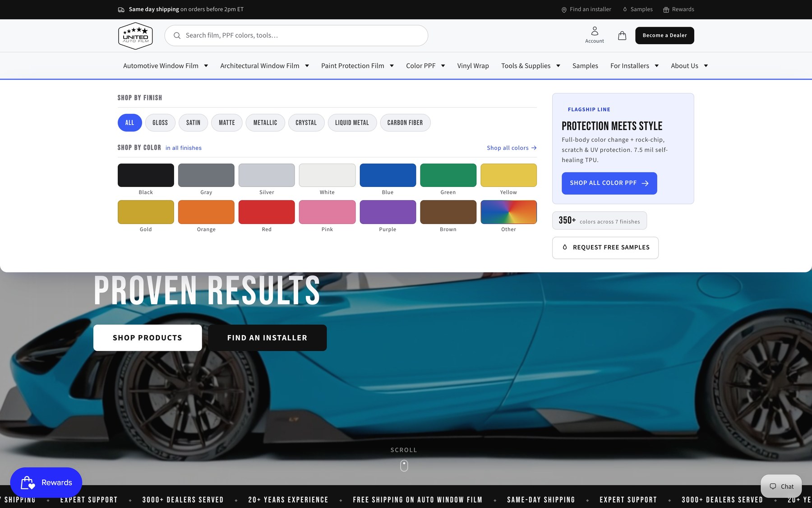Click the truck icon beside Same day shipping
Screen dimensions: 812x508
tap(121, 9)
